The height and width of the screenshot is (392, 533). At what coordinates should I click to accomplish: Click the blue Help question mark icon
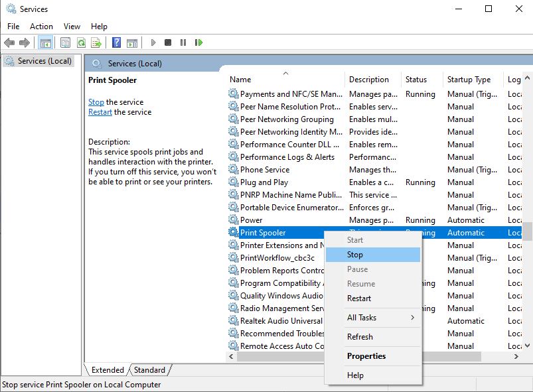(x=116, y=42)
